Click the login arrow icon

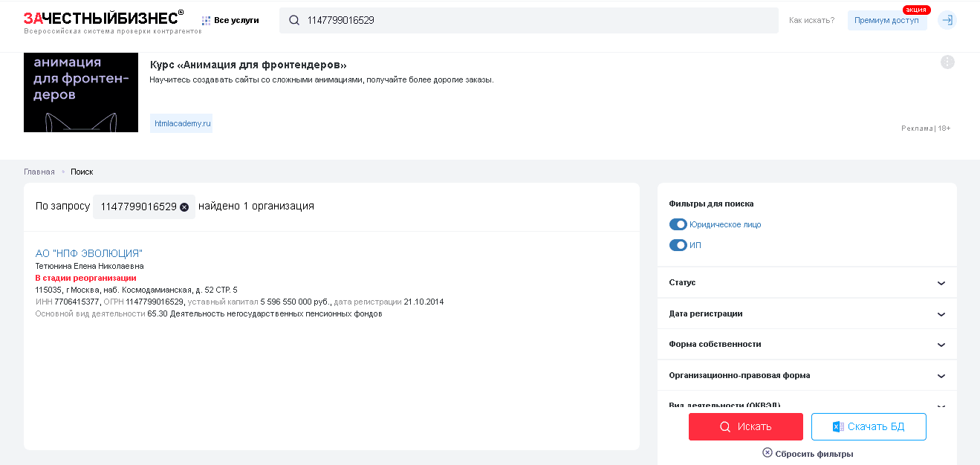point(947,20)
